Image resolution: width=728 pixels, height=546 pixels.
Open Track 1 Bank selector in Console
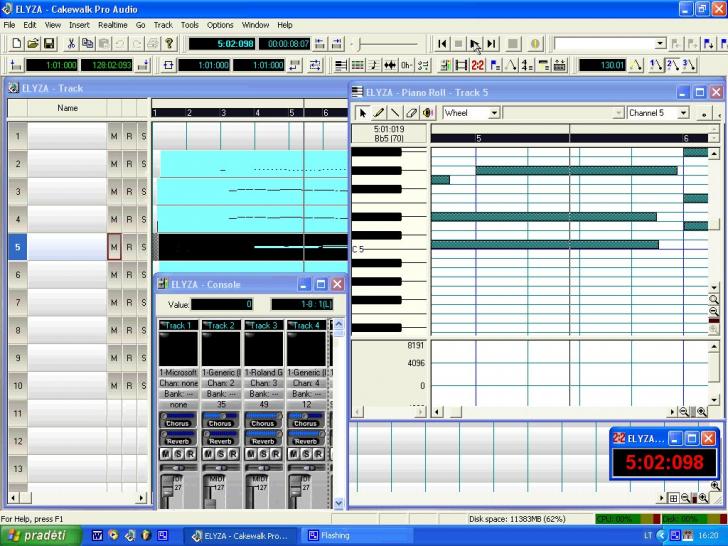point(178,394)
